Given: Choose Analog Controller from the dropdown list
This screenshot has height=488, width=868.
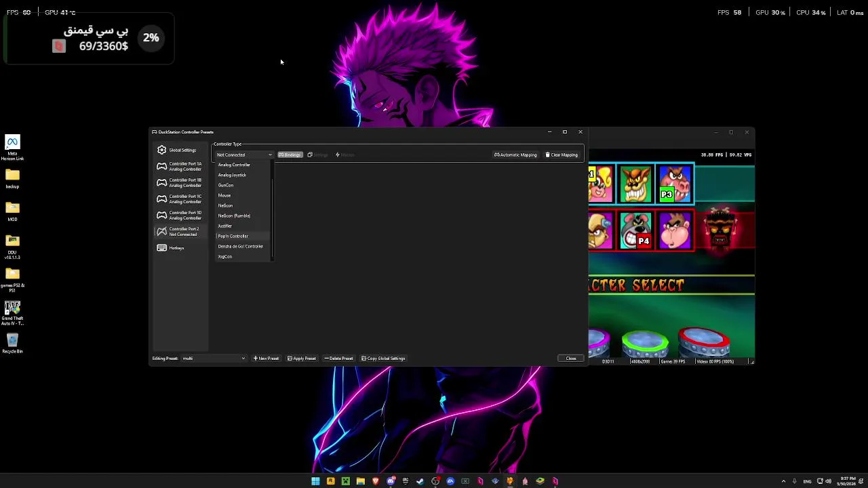Looking at the screenshot, I should click(243, 165).
